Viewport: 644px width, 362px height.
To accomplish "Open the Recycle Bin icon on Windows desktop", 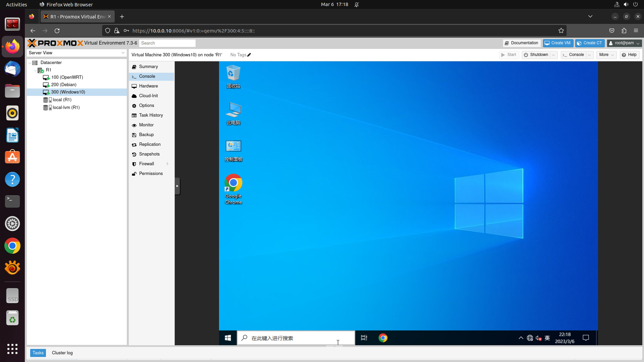I will (x=233, y=76).
